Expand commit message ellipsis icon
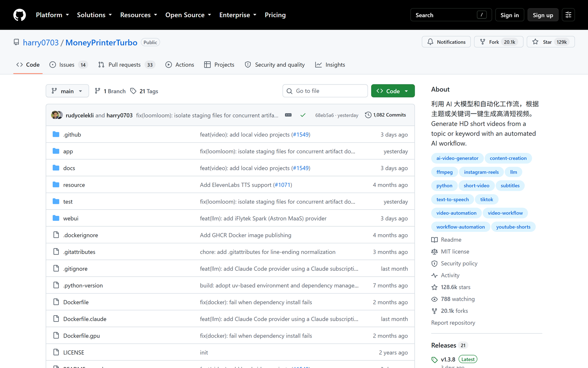Image resolution: width=588 pixels, height=368 pixels. (288, 115)
